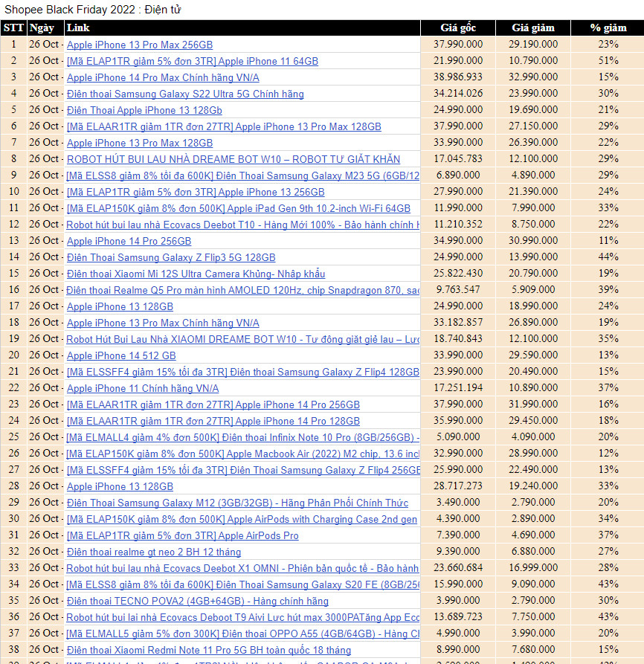Click the Apple iPad Gen 9th 10.2-inch link

(x=239, y=208)
